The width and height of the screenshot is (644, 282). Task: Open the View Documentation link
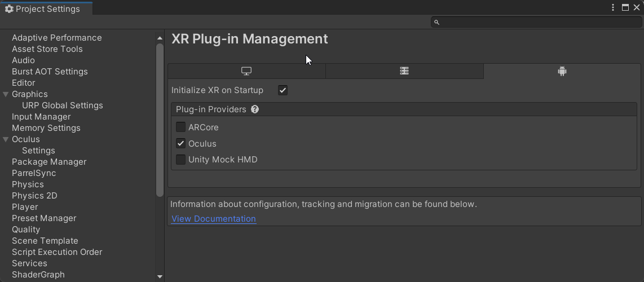[214, 219]
